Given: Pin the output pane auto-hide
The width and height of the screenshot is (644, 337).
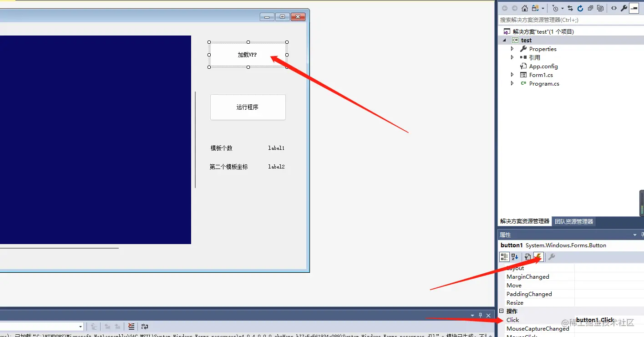Looking at the screenshot, I should click(480, 315).
